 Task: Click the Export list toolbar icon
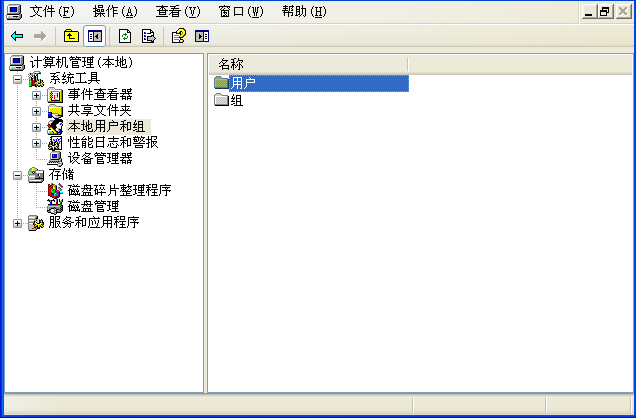pos(148,36)
